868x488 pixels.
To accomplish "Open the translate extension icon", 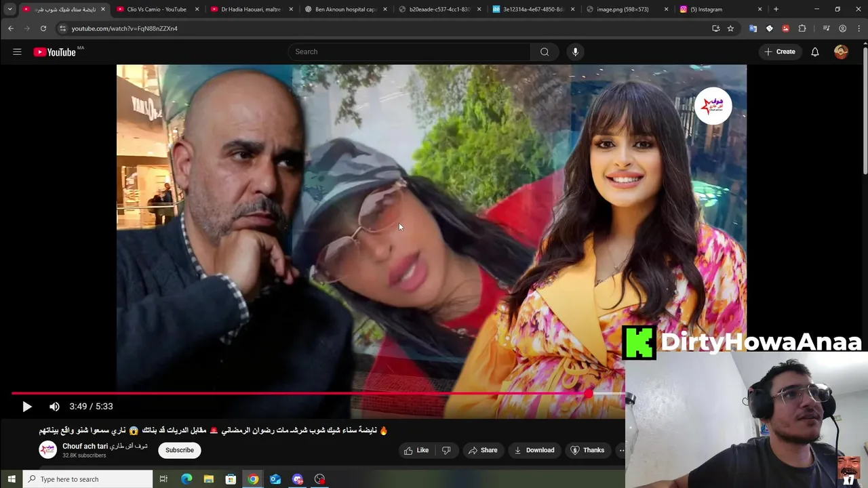I will (753, 28).
